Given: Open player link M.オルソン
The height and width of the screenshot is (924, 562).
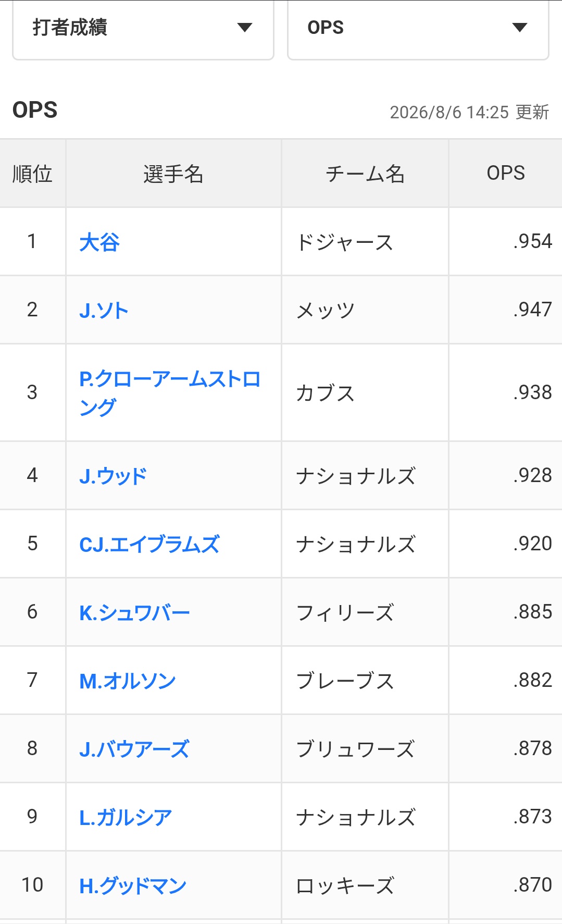Looking at the screenshot, I should [128, 681].
